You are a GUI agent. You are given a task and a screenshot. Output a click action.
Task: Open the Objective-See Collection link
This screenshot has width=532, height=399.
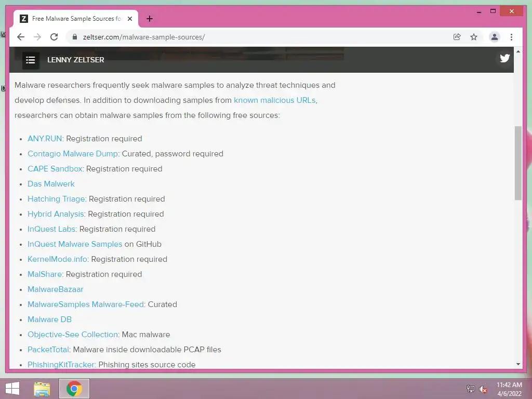(73, 335)
